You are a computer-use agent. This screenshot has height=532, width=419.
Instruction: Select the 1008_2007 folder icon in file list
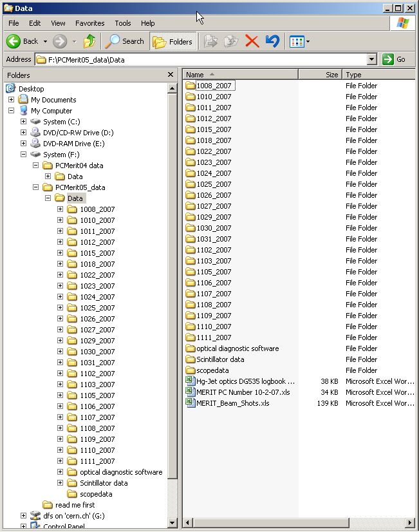point(191,85)
